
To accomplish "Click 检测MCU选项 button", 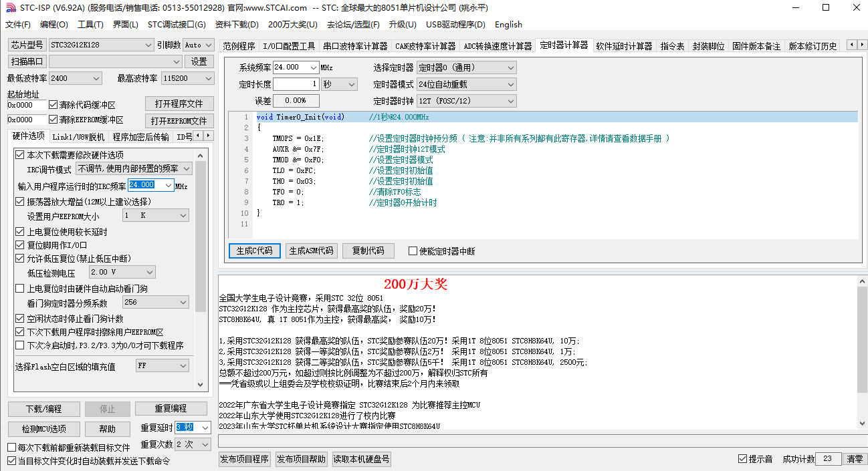I will [x=44, y=429].
